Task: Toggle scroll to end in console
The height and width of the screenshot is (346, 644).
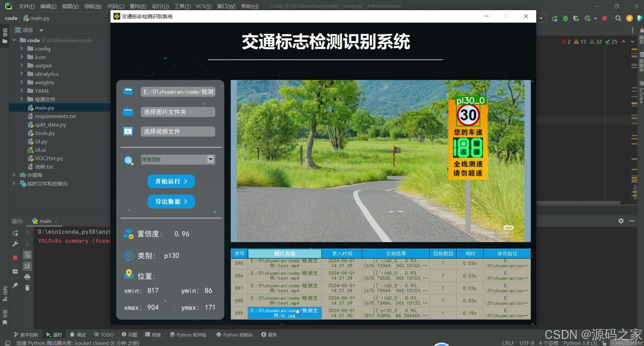Action: 27,266
